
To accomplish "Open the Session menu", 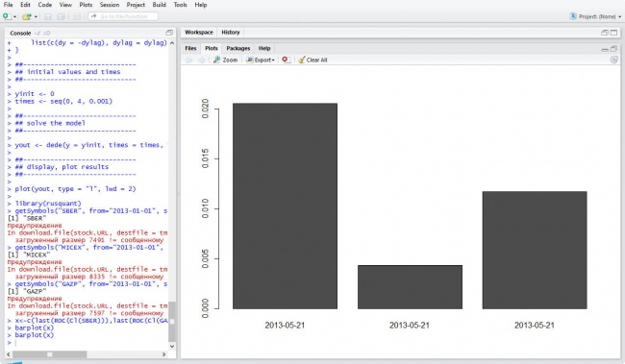I will (x=110, y=5).
